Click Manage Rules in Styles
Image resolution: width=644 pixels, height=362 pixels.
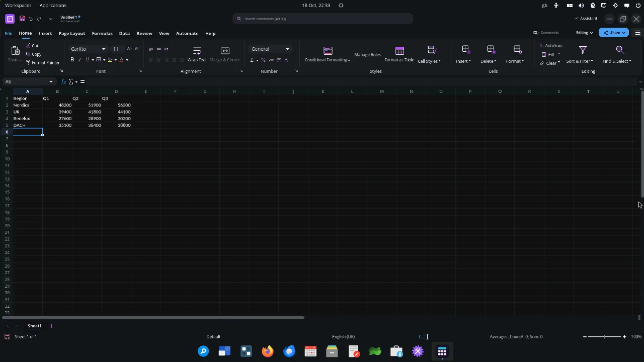coord(367,54)
